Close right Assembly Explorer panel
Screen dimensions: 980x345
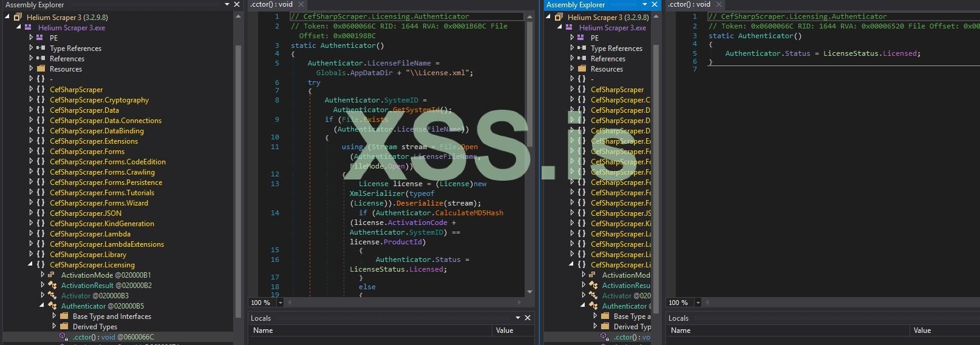coord(655,4)
